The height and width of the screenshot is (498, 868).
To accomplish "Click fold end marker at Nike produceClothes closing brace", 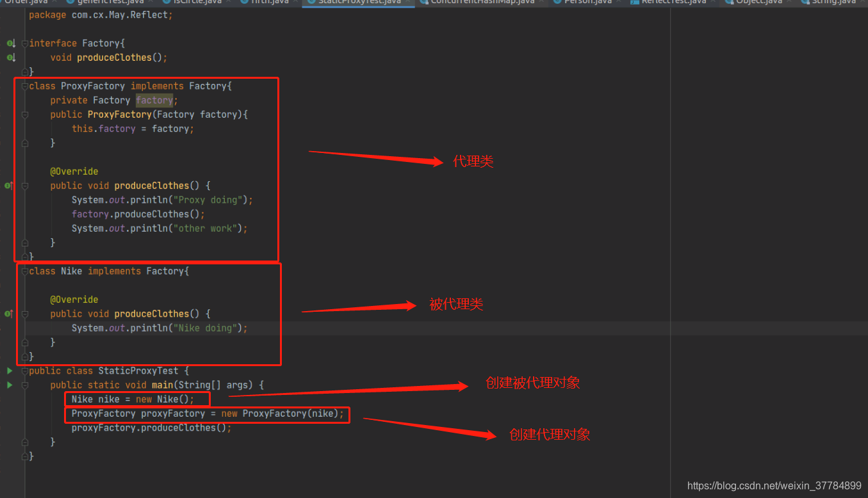I will coord(25,342).
